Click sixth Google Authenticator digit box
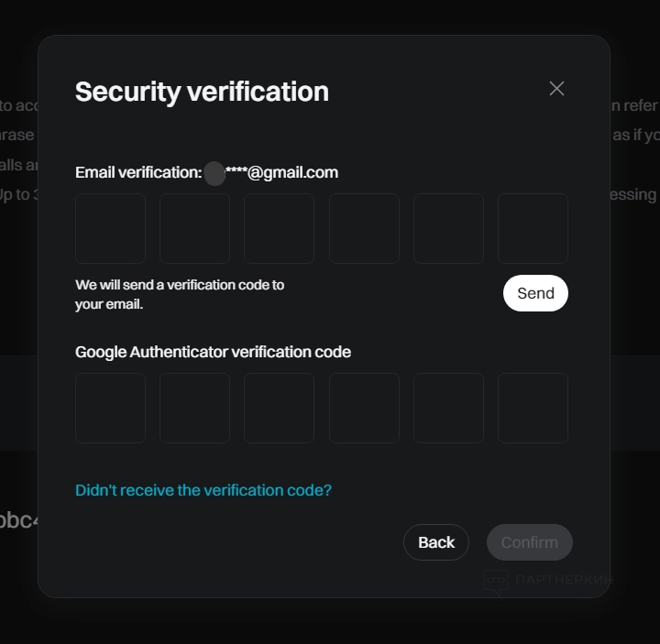Image resolution: width=660 pixels, height=644 pixels. click(x=533, y=408)
